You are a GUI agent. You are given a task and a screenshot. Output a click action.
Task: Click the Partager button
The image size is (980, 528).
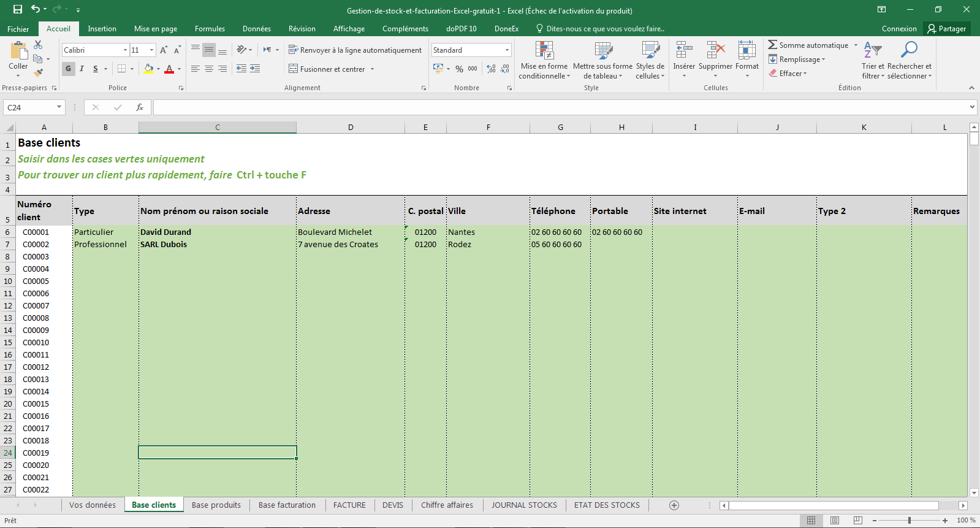coord(947,29)
